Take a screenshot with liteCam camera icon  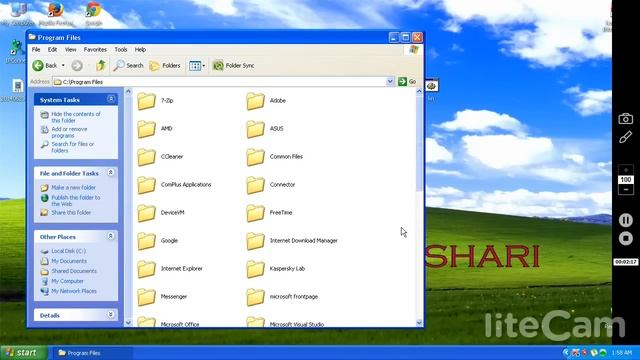pos(625,118)
